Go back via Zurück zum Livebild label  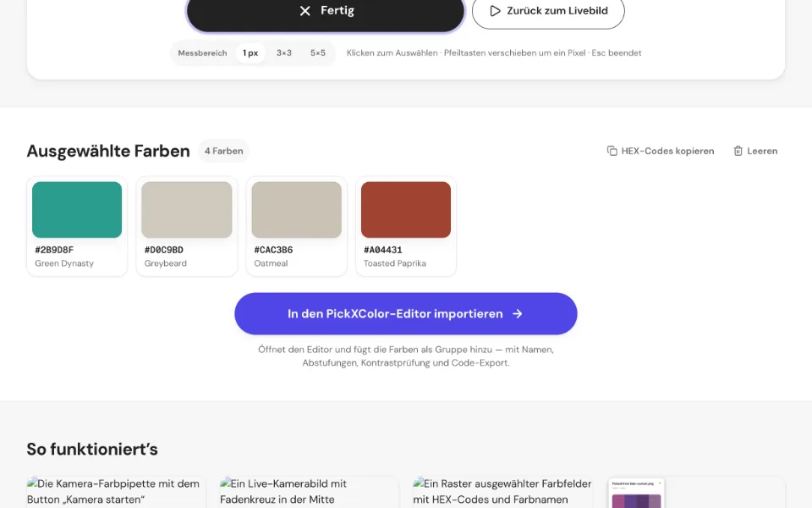point(557,11)
